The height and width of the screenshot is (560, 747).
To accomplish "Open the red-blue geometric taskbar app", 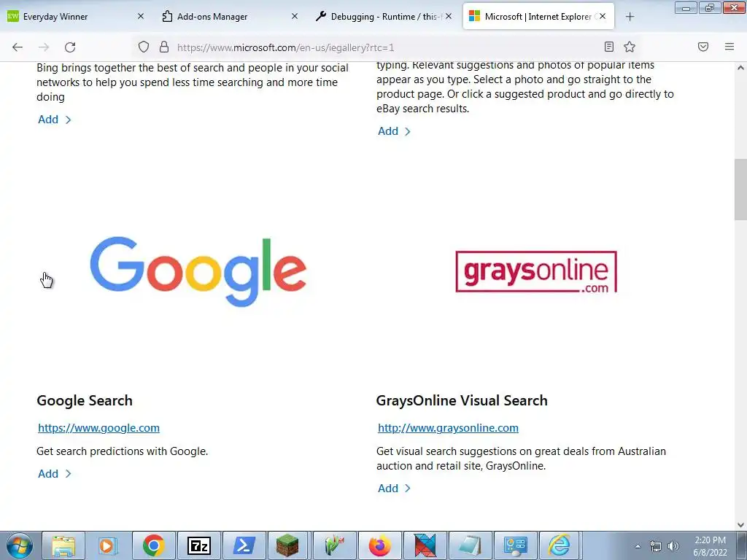I will pos(425,545).
